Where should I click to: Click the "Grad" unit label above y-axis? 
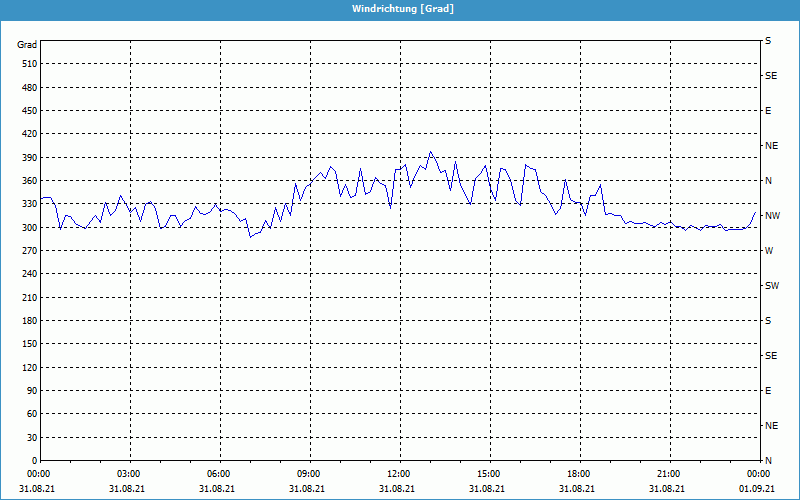(x=27, y=45)
